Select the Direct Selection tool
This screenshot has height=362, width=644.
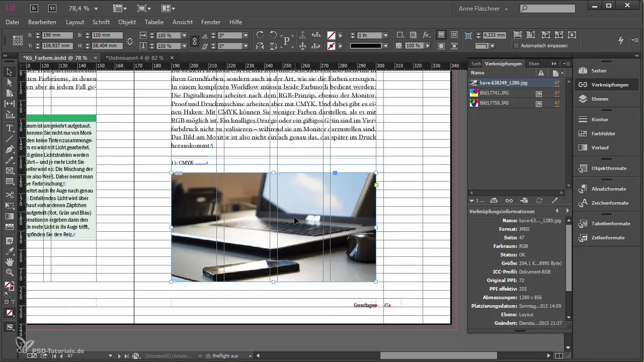click(x=10, y=83)
